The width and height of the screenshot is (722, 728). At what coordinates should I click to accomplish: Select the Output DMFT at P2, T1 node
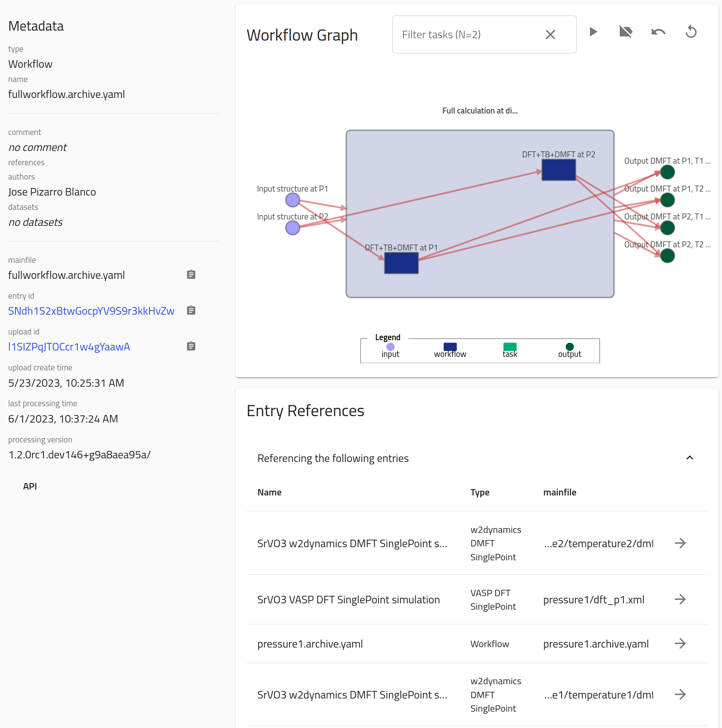click(x=667, y=228)
